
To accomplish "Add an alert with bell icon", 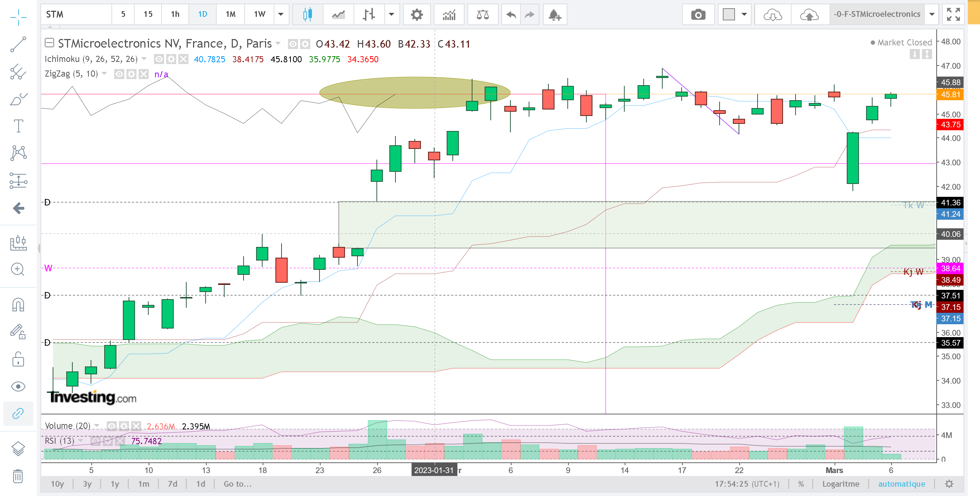I will pos(555,14).
